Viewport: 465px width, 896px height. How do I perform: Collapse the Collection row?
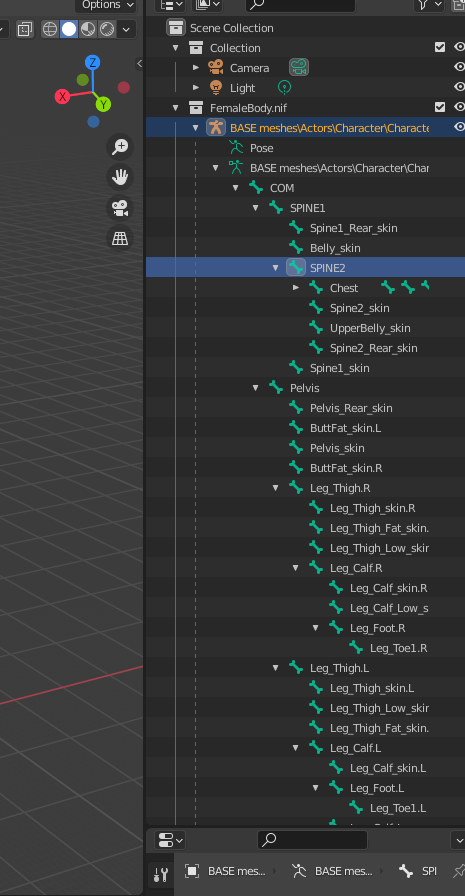point(176,48)
